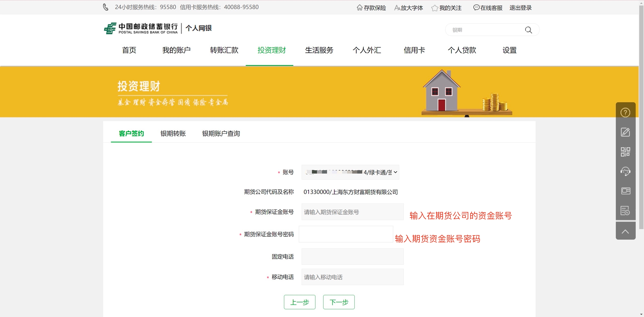Open 我的账户 menu

click(x=176, y=50)
